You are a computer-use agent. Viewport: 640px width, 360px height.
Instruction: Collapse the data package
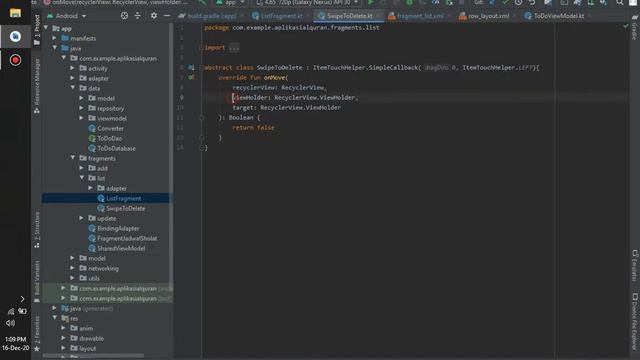[73, 88]
